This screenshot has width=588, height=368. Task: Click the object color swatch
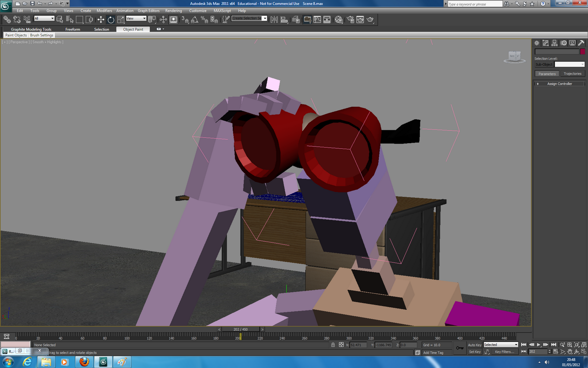[582, 52]
